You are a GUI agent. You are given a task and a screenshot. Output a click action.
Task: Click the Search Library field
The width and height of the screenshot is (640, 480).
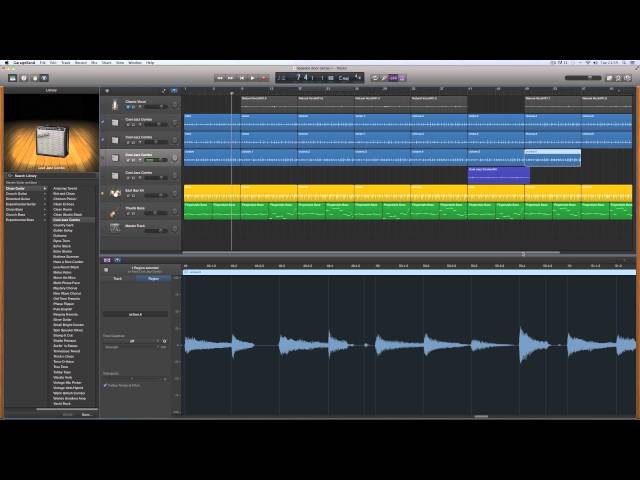point(51,176)
